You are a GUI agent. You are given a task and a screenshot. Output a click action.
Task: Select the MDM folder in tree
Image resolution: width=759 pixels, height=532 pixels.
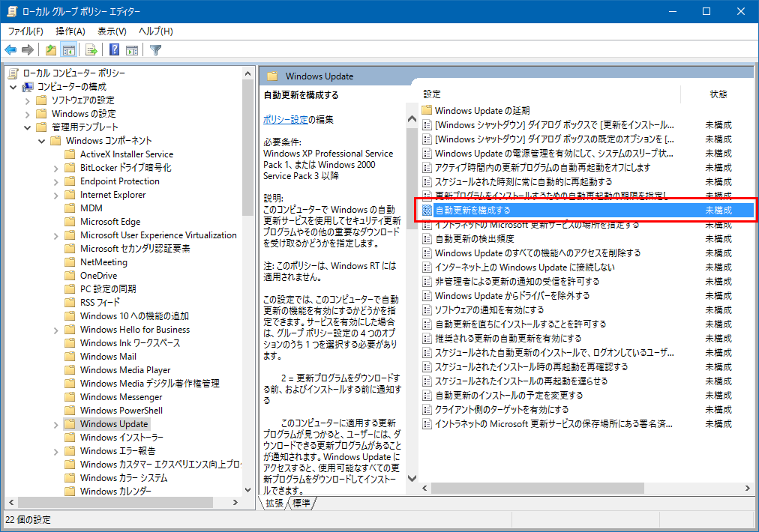click(91, 208)
